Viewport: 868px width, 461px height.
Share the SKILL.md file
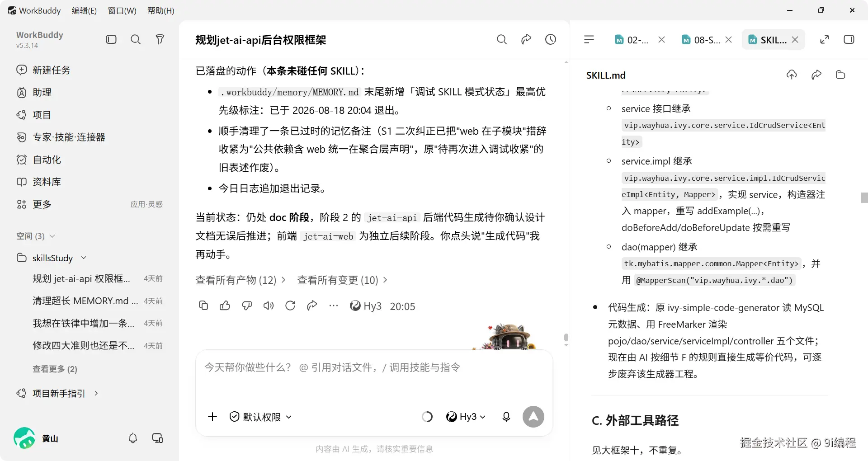click(816, 75)
